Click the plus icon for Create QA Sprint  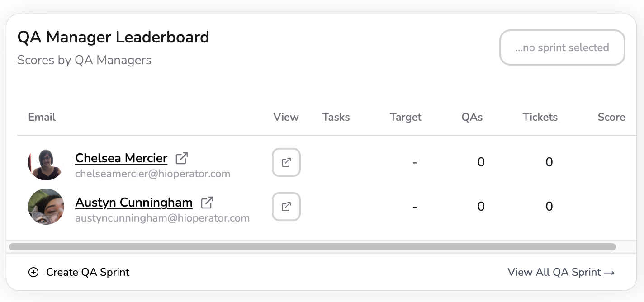click(x=33, y=272)
